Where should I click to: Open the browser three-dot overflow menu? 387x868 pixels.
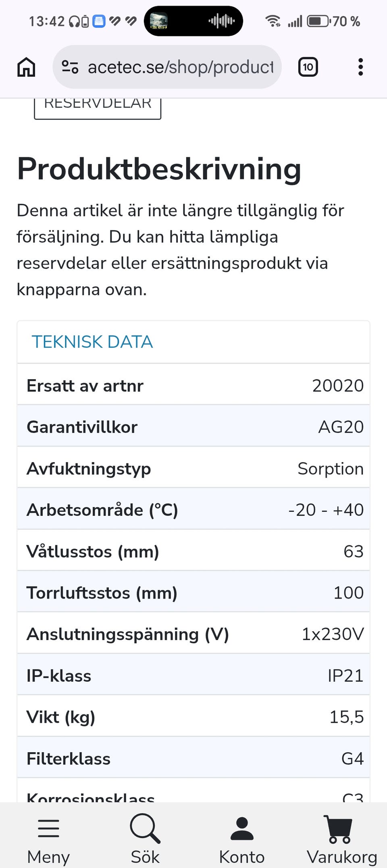(360, 67)
